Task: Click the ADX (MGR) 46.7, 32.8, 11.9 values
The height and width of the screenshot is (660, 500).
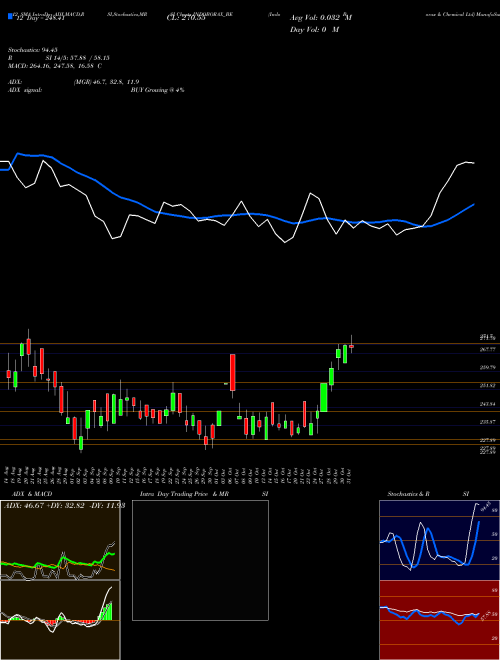Action: click(106, 82)
